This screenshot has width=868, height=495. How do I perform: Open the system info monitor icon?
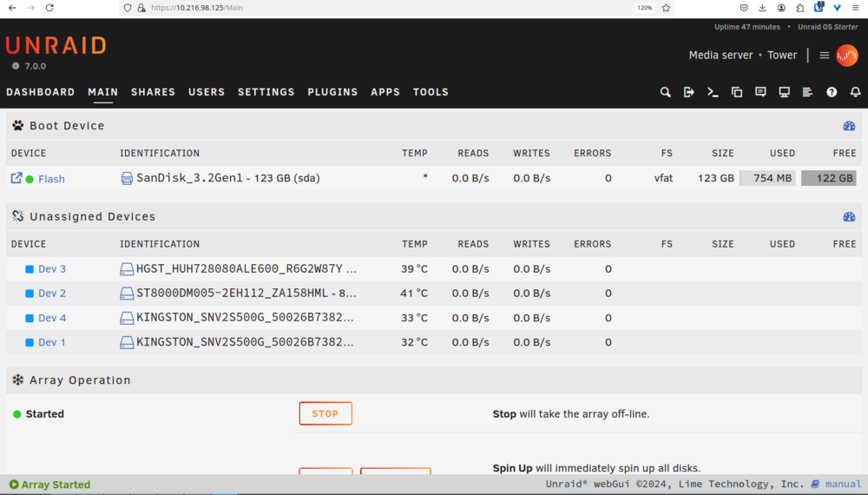pos(784,92)
